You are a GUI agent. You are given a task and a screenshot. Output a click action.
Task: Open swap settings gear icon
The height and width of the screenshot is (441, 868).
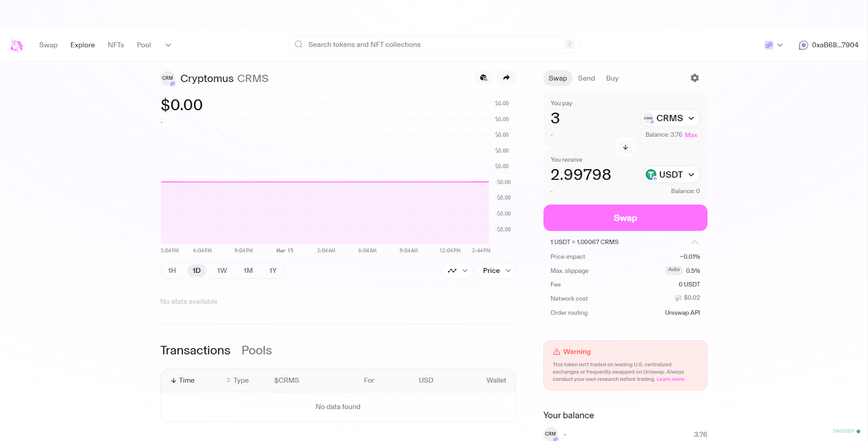[x=694, y=78]
